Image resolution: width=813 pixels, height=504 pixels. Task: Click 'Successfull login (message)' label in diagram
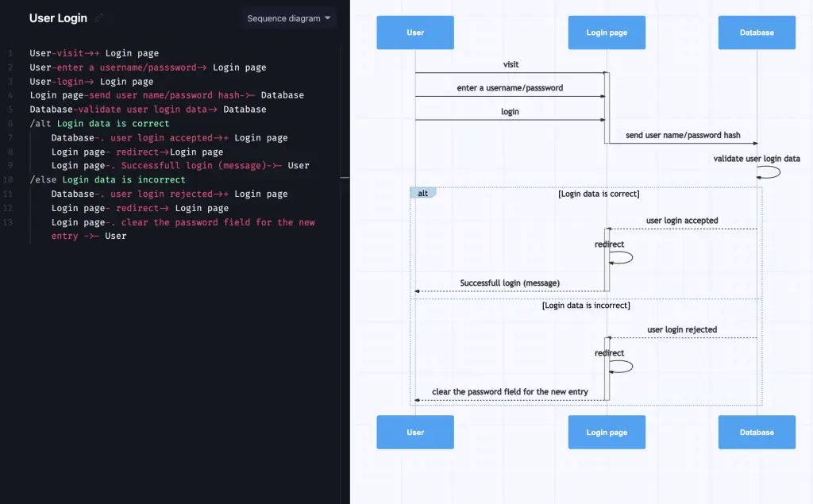coord(510,283)
